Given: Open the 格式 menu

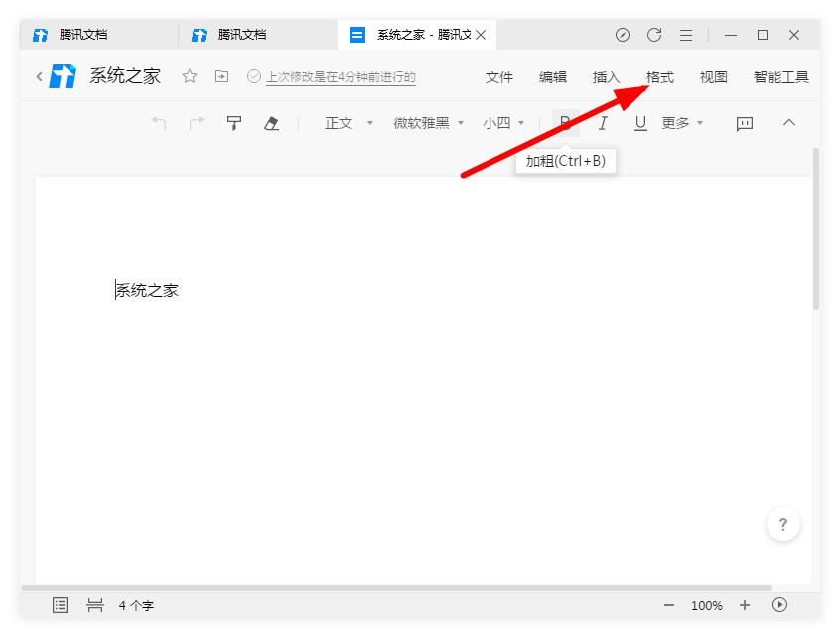Looking at the screenshot, I should tap(659, 76).
